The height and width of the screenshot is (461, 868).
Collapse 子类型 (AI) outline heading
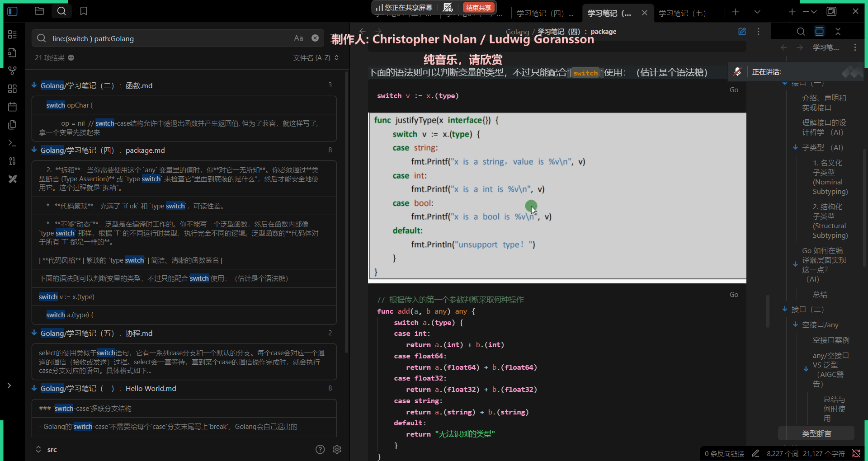(795, 147)
